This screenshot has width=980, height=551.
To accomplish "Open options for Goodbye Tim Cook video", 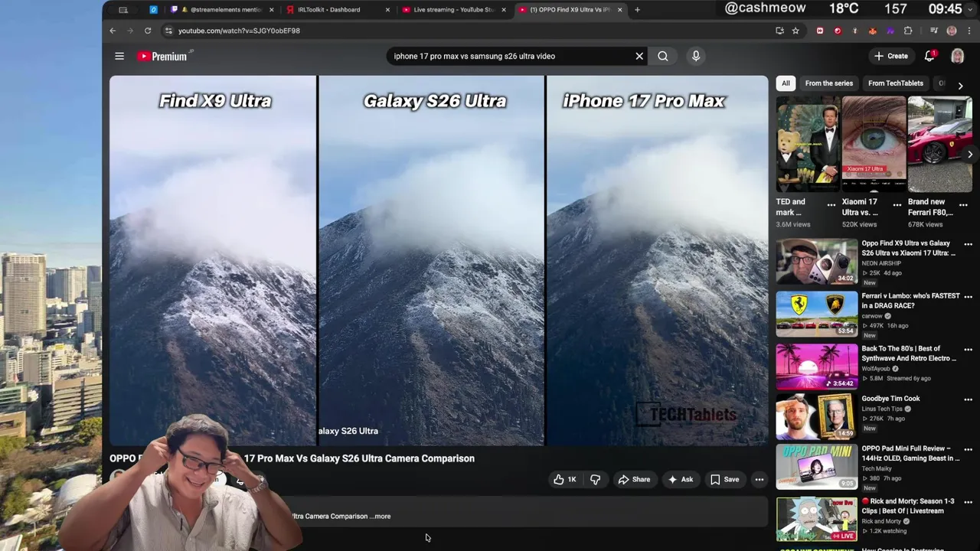I will (968, 399).
